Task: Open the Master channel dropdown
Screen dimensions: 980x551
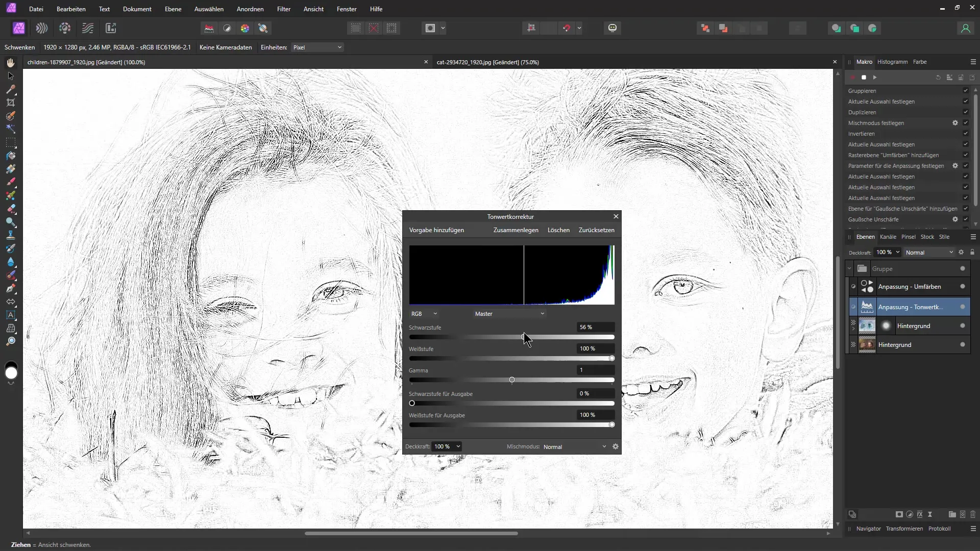Action: [509, 314]
